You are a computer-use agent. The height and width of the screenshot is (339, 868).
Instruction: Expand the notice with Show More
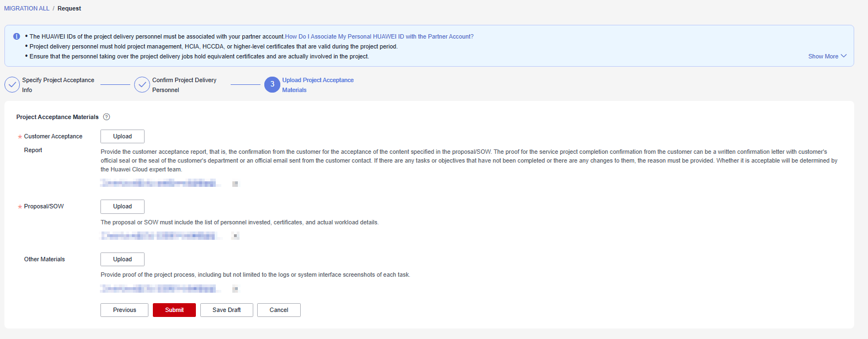pos(827,56)
